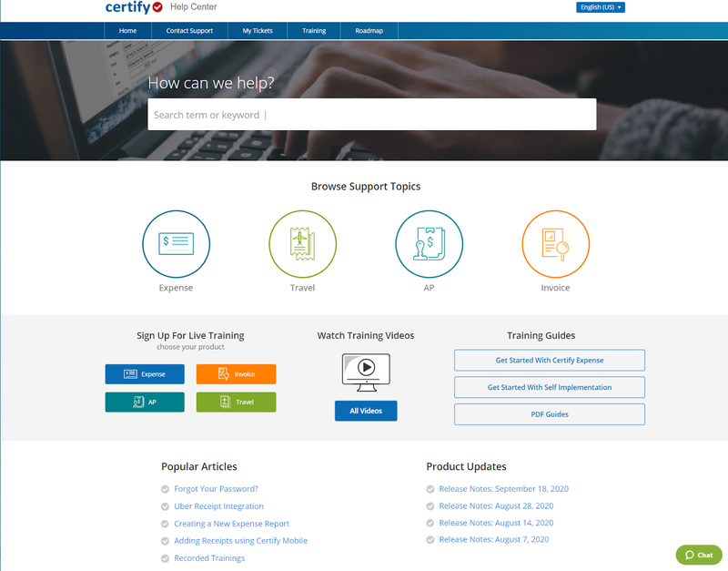
Task: Open Uber Receipt Integration article
Action: click(x=218, y=506)
